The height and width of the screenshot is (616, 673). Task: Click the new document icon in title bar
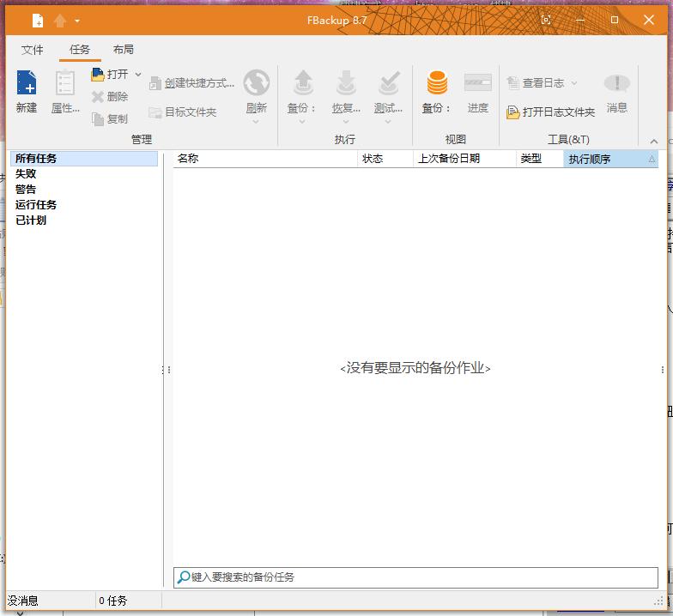coord(38,21)
